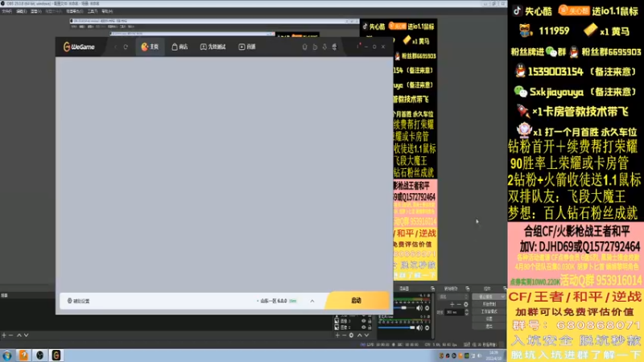Hide the 图像 2 source
Screen dimensions: 644x362
364,327
